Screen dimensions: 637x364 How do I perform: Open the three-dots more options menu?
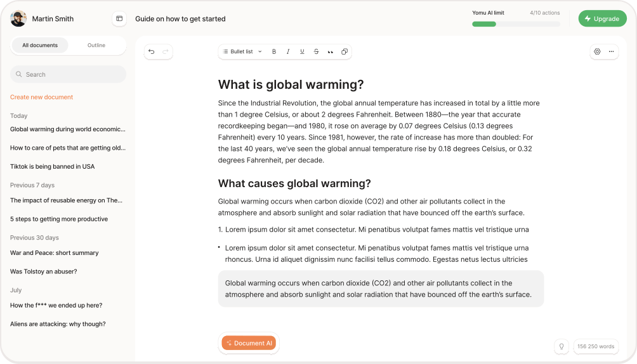(612, 51)
